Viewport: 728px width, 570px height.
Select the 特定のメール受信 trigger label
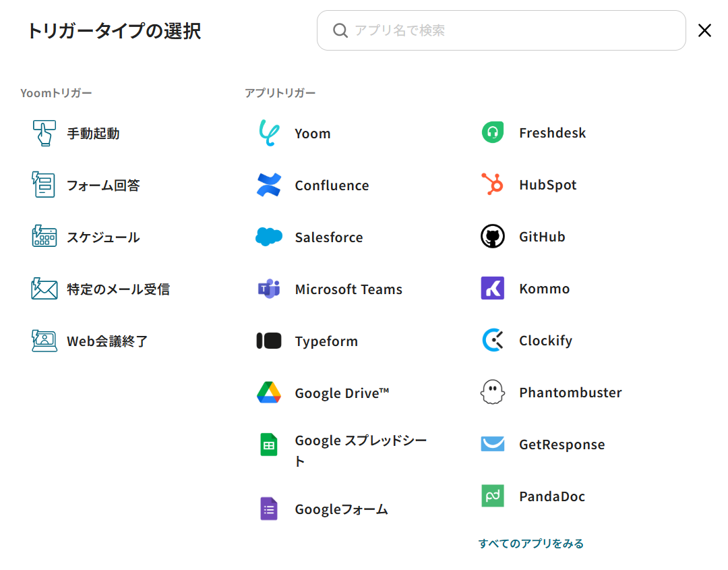pyautogui.click(x=119, y=289)
